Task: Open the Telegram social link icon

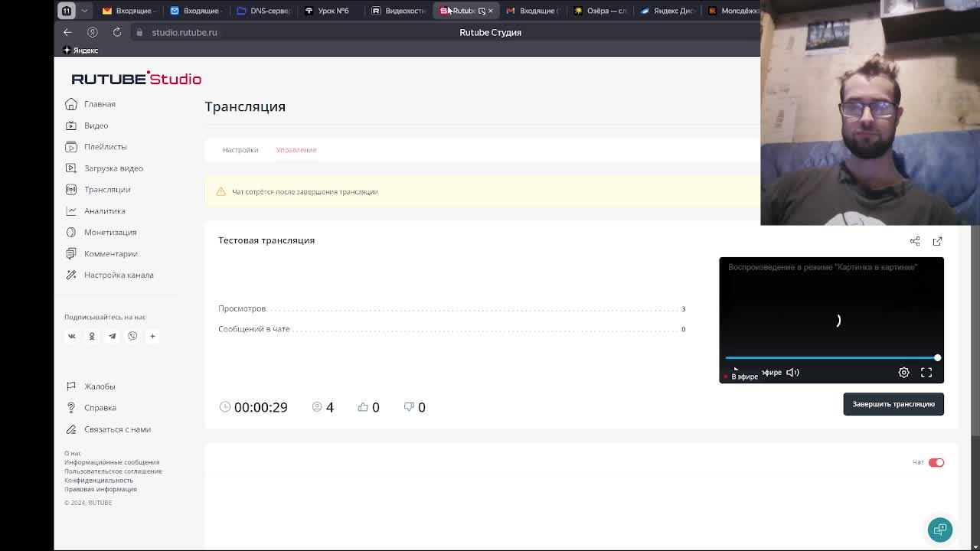Action: pos(112,336)
